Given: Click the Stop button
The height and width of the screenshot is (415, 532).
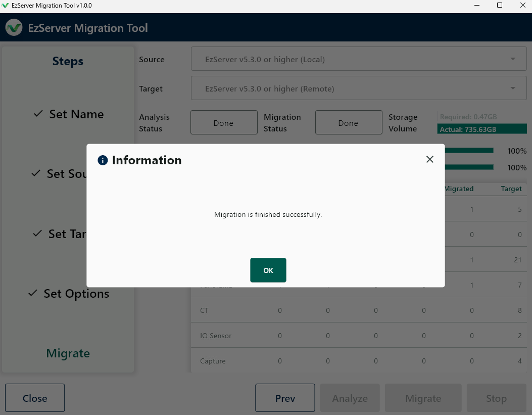Looking at the screenshot, I should [496, 398].
